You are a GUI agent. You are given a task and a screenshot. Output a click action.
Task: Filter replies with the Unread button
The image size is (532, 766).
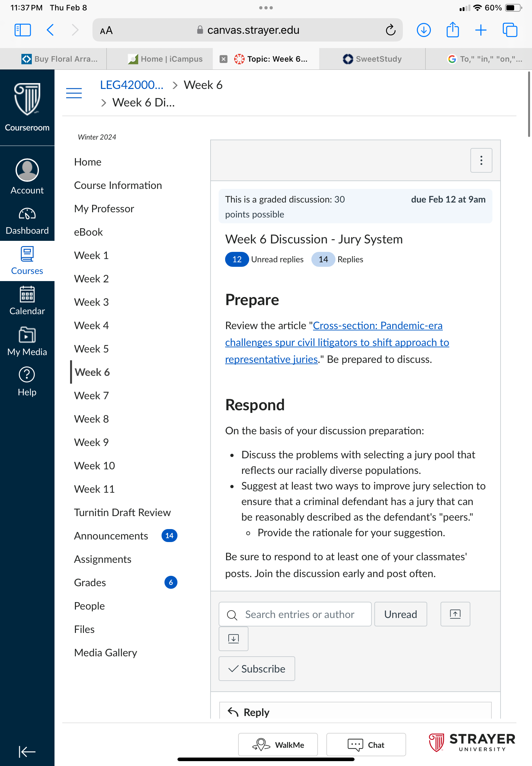pos(401,614)
